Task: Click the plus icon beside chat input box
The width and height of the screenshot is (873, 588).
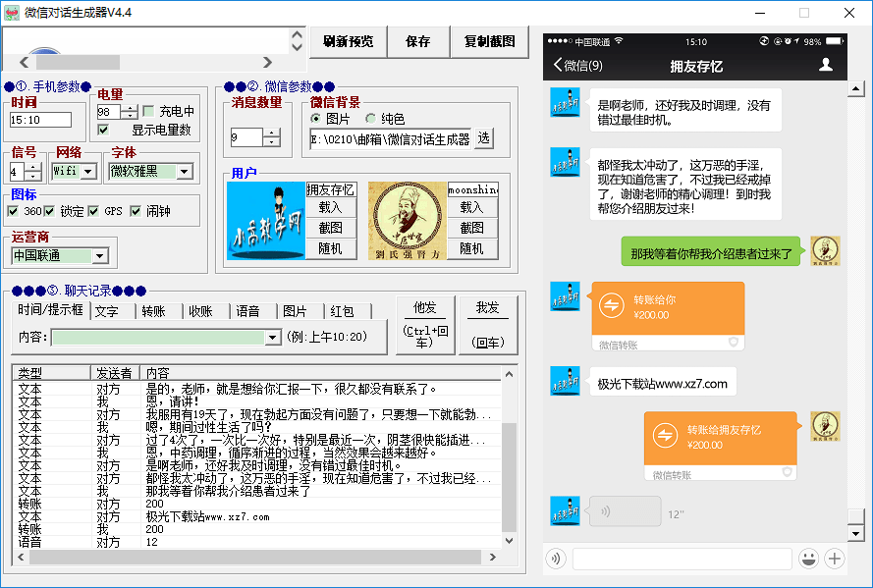Action: 834,558
